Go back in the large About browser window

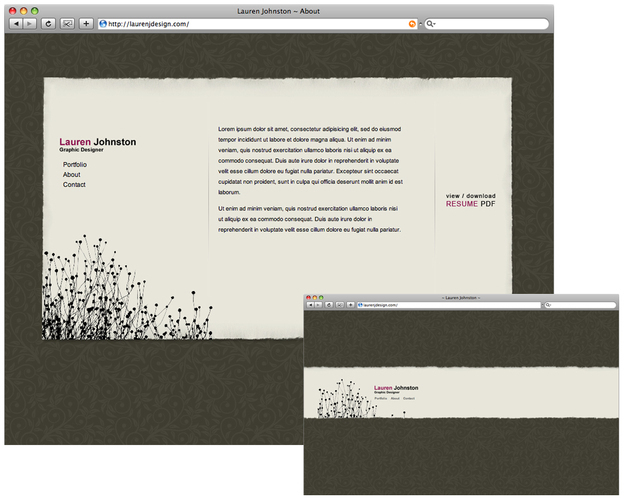point(16,24)
